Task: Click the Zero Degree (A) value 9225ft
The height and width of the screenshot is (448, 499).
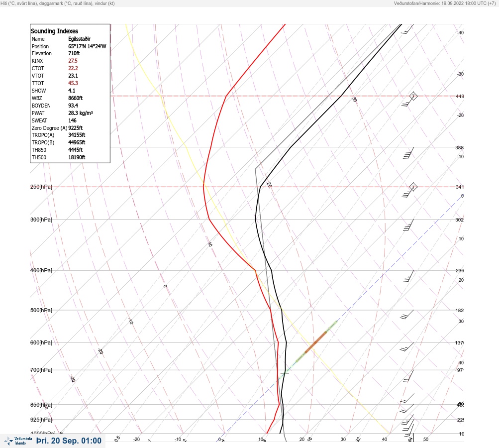Action: [76, 128]
